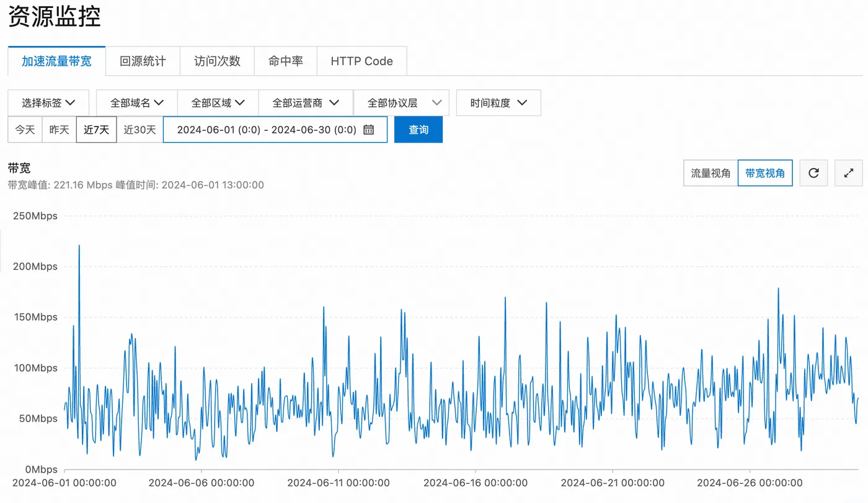This screenshot has width=868, height=503.
Task: Select the 昨天 time range
Action: point(59,130)
